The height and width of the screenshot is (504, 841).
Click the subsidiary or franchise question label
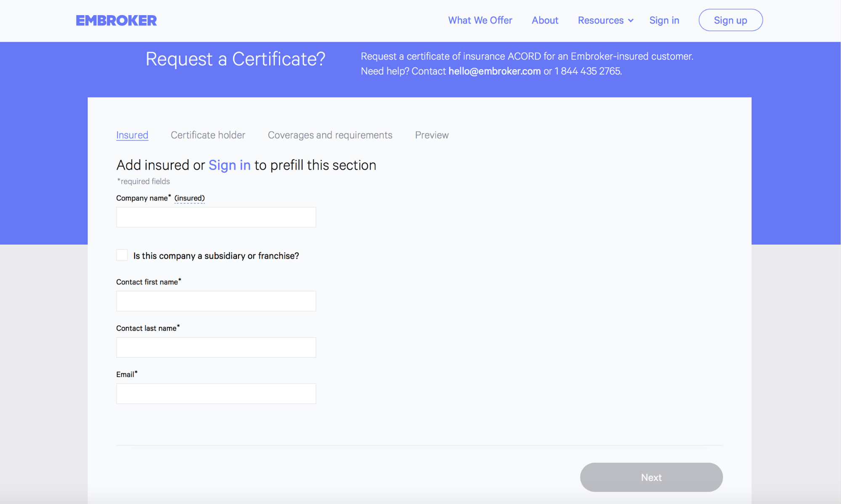(x=216, y=256)
